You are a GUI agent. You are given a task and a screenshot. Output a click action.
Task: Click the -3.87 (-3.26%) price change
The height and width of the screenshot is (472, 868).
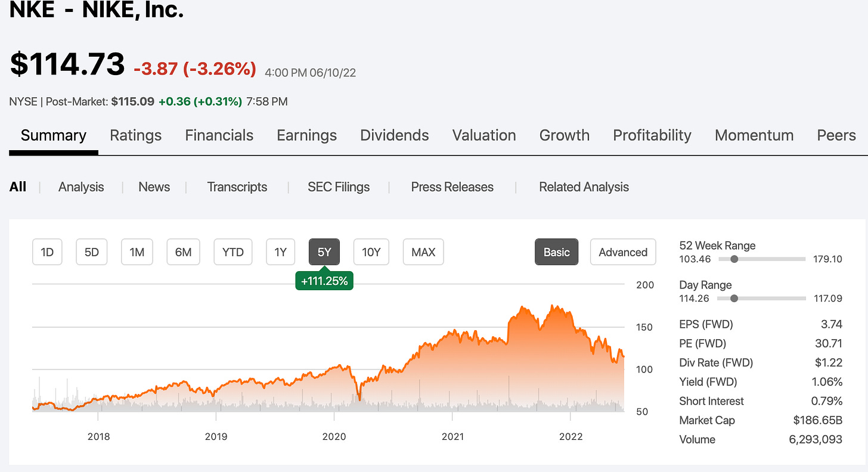click(195, 69)
